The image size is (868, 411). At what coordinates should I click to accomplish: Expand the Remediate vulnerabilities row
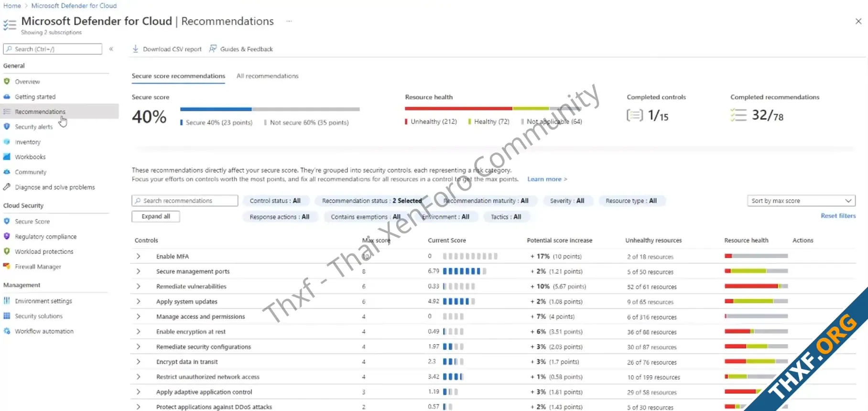coord(138,286)
